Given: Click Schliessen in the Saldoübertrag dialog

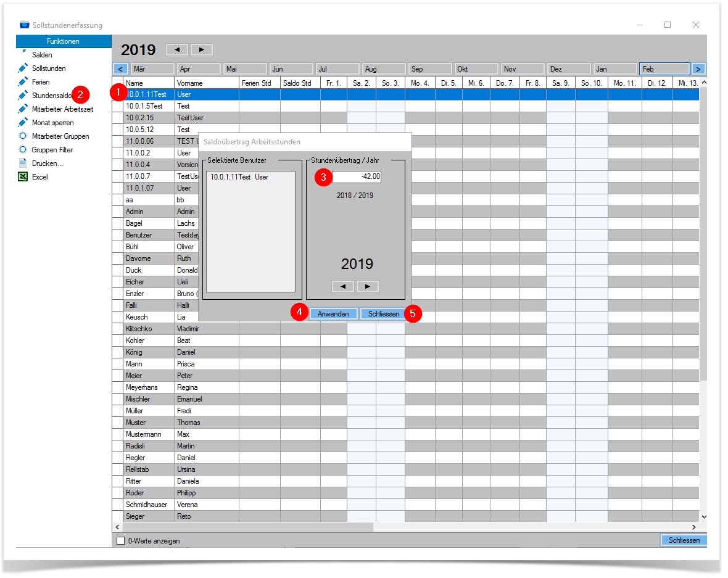Looking at the screenshot, I should (384, 315).
